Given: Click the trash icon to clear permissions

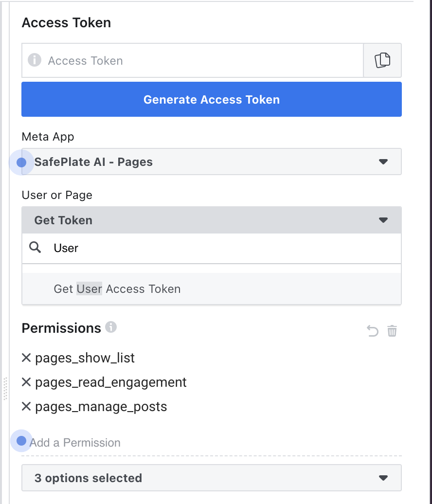Looking at the screenshot, I should pos(393,331).
